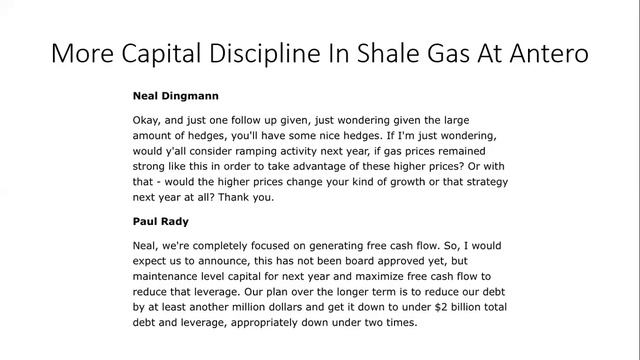Viewport: 640px width, 360px height.
Task: Click the line starting "amount of hedges"
Action: point(315,136)
